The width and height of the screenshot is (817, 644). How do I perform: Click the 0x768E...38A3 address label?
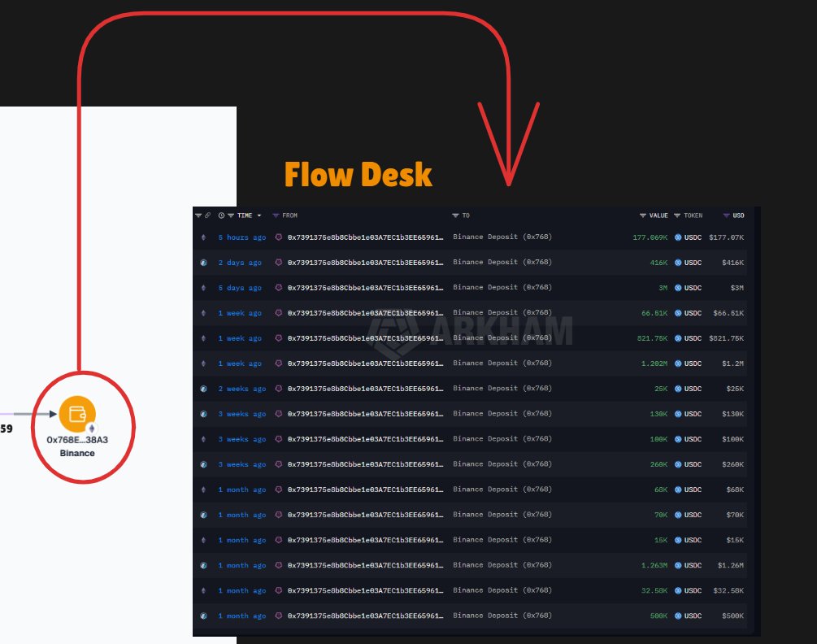[77, 440]
